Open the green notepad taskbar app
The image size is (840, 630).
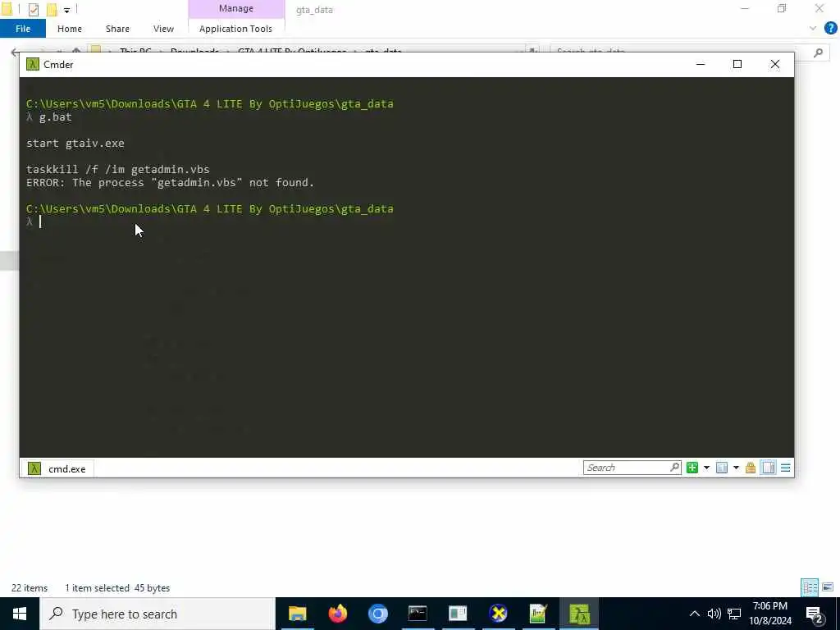click(538, 614)
